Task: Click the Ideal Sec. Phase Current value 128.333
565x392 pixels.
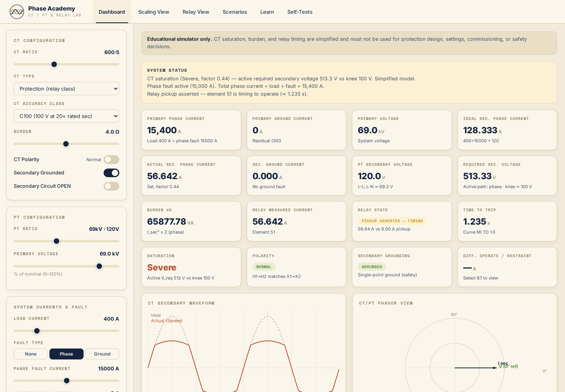Action: pyautogui.click(x=480, y=130)
